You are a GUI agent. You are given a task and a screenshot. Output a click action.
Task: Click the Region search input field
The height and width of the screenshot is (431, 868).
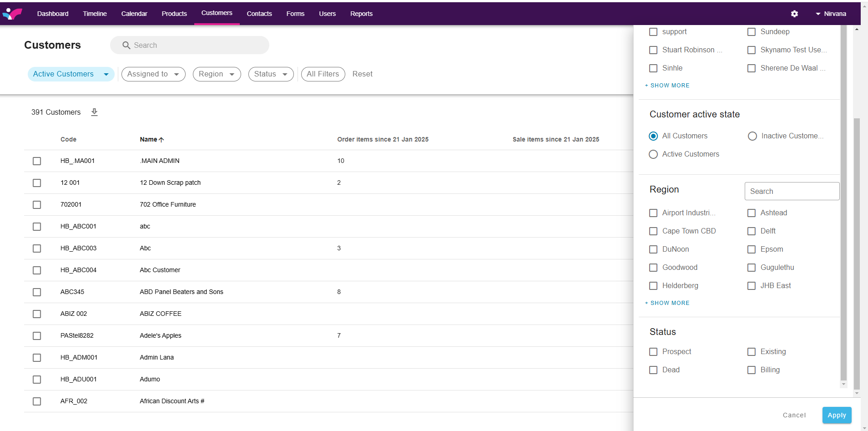[792, 191]
